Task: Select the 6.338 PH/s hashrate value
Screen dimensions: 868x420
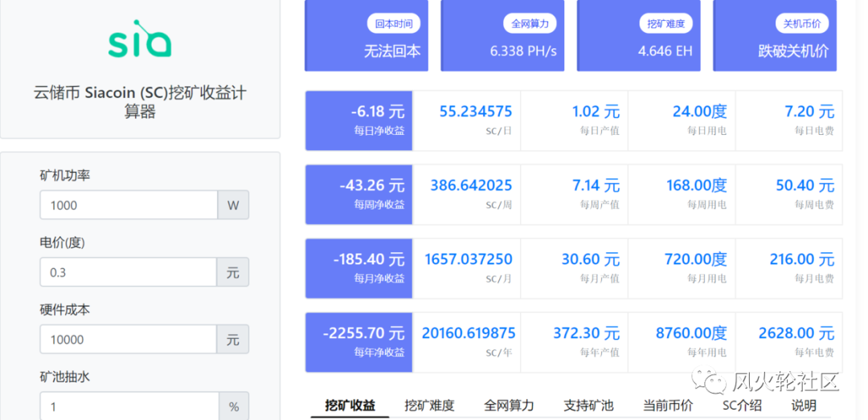Action: click(x=523, y=51)
